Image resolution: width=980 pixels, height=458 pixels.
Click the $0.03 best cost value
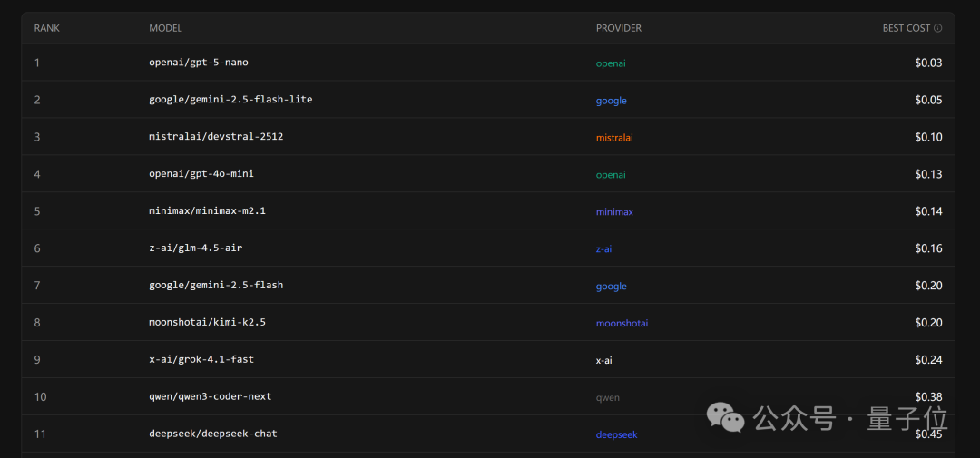[x=928, y=63]
